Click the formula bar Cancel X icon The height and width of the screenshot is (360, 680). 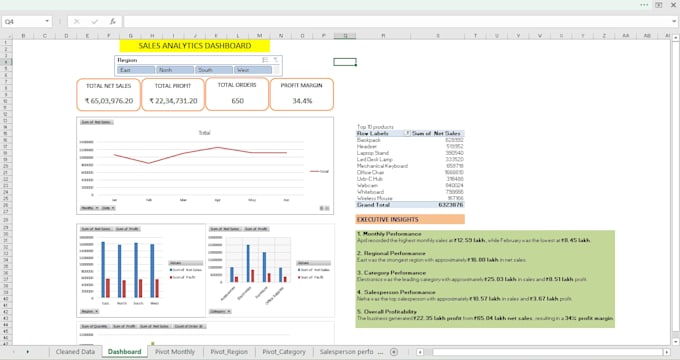click(x=76, y=21)
